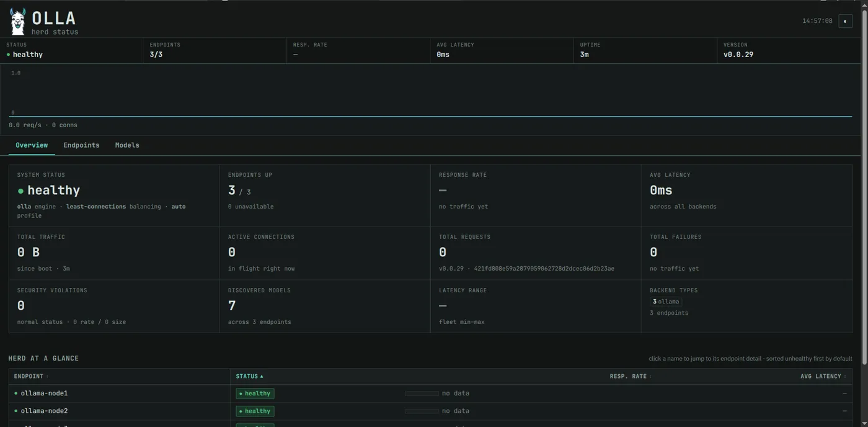Click 'HERD AT A GLANCE' heading
Screen dimensions: 868x427
point(43,359)
